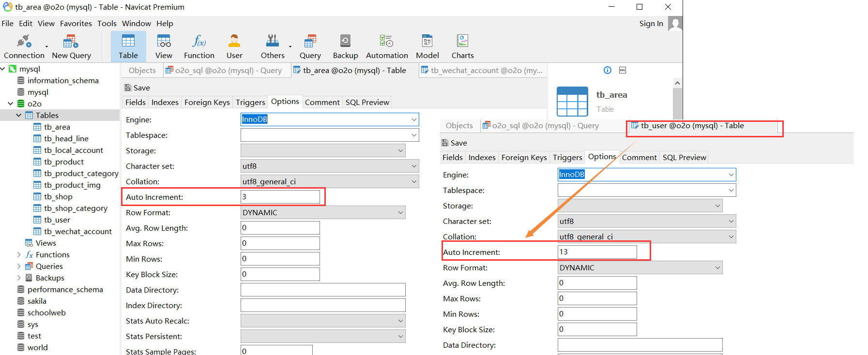Collapse the mysql connection node

[3, 69]
